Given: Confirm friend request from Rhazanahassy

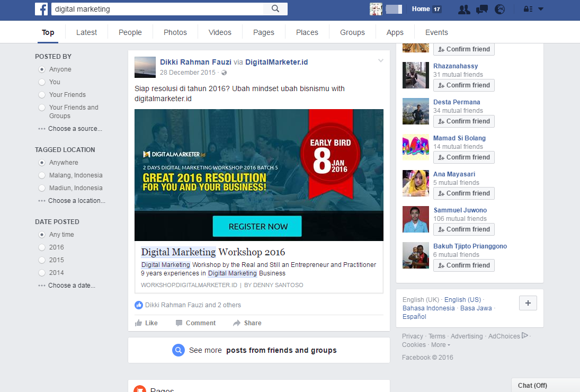Looking at the screenshot, I should click(x=464, y=85).
